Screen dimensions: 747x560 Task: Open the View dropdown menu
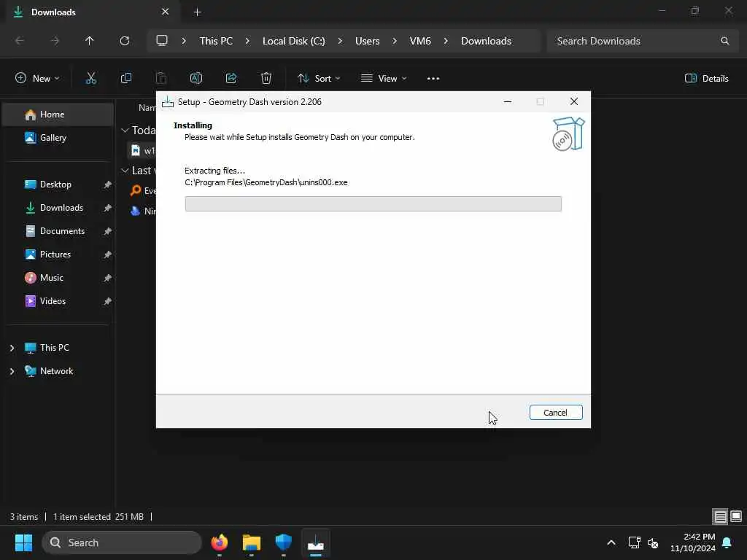tap(383, 78)
